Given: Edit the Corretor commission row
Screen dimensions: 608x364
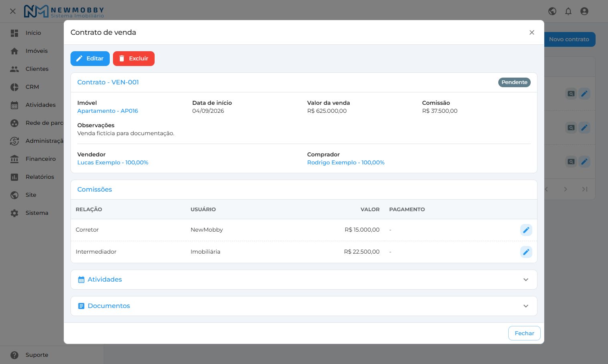Looking at the screenshot, I should tap(526, 230).
